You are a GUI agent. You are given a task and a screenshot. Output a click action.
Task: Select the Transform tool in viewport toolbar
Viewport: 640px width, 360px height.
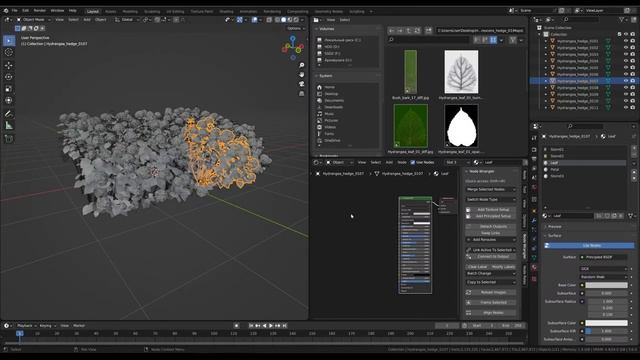tap(9, 100)
